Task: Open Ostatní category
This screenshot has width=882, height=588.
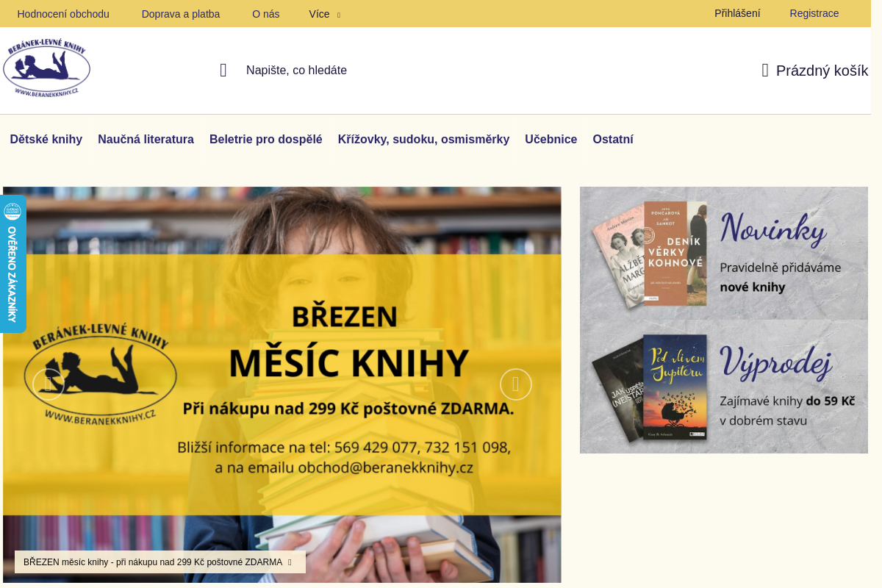Action: pos(613,140)
